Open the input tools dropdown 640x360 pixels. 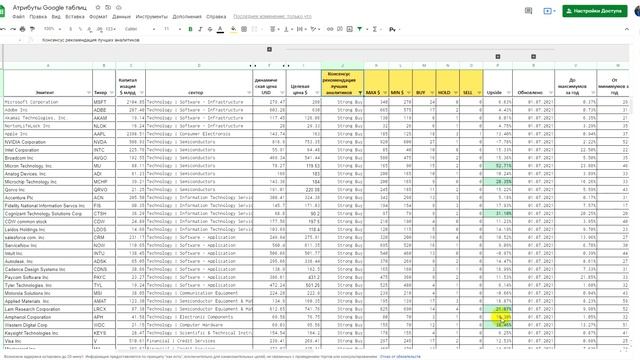[x=394, y=29]
